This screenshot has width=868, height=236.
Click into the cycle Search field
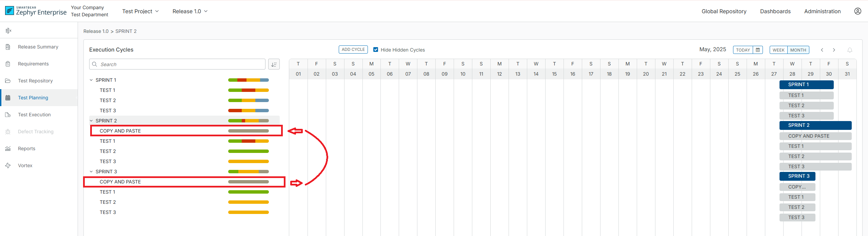click(x=180, y=64)
